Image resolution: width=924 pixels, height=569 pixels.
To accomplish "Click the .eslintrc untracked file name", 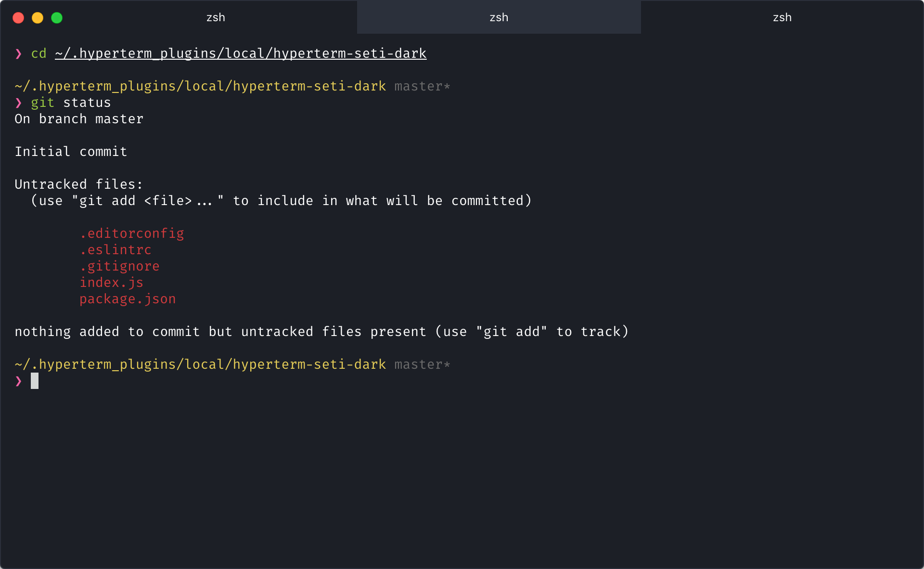I will point(115,250).
